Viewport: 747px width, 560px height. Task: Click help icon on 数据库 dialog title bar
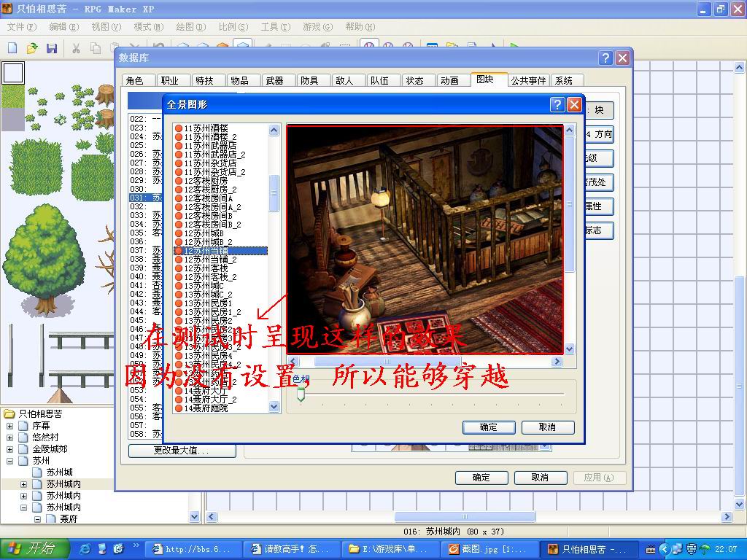(x=605, y=58)
